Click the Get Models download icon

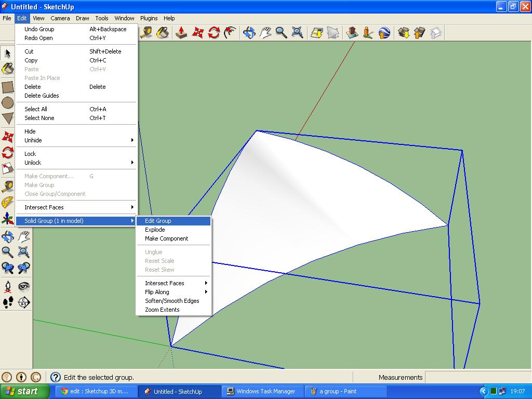click(x=404, y=33)
